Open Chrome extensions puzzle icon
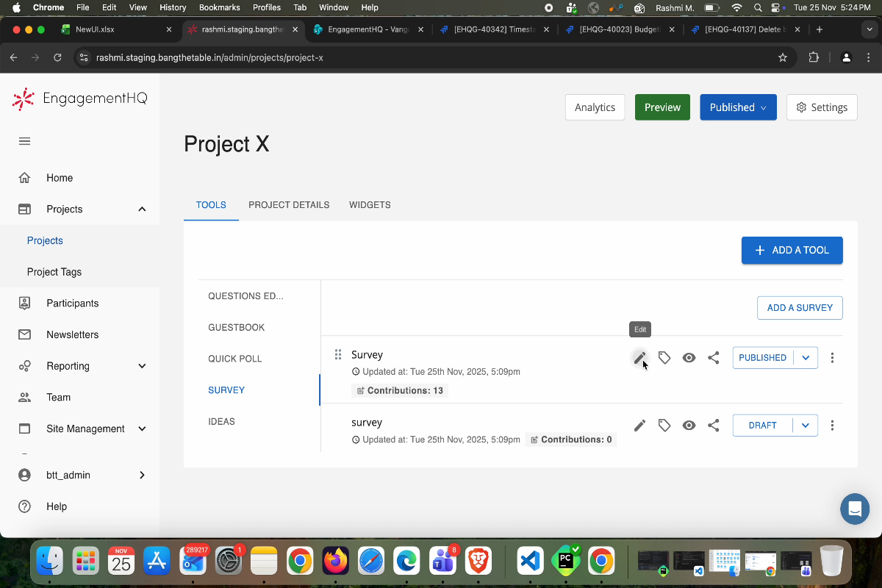This screenshot has width=882, height=588. 814,57
